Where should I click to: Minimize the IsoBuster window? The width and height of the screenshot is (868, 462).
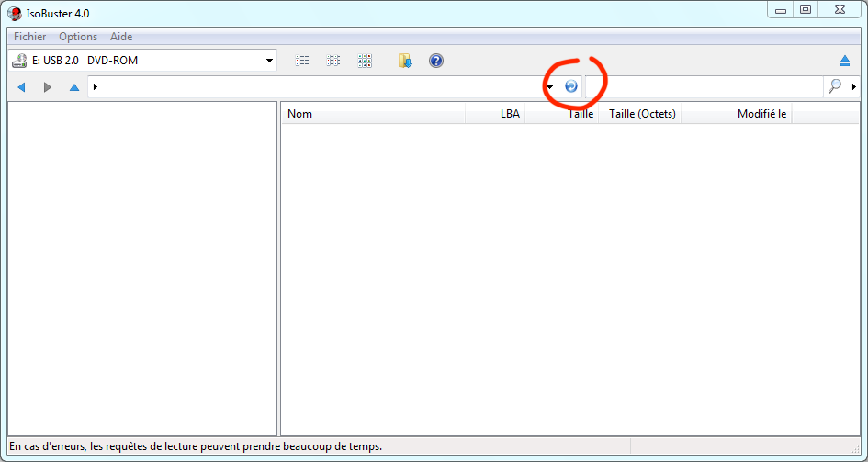coord(780,10)
